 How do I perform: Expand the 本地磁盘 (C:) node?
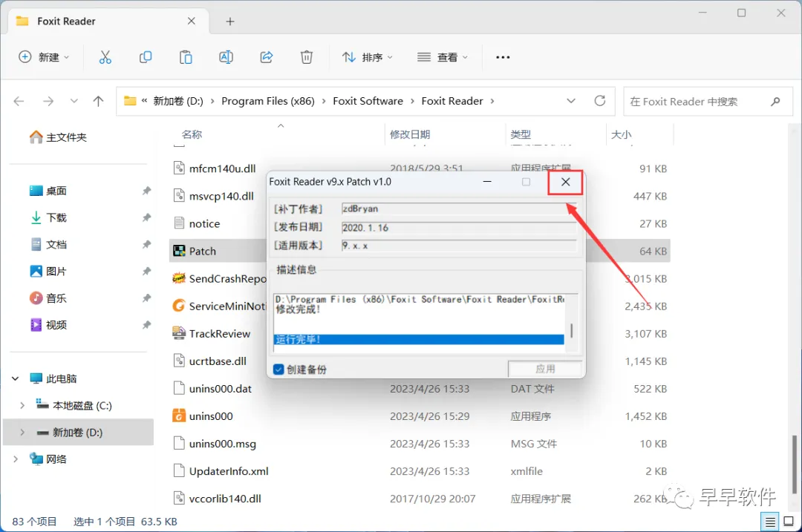pyautogui.click(x=22, y=405)
